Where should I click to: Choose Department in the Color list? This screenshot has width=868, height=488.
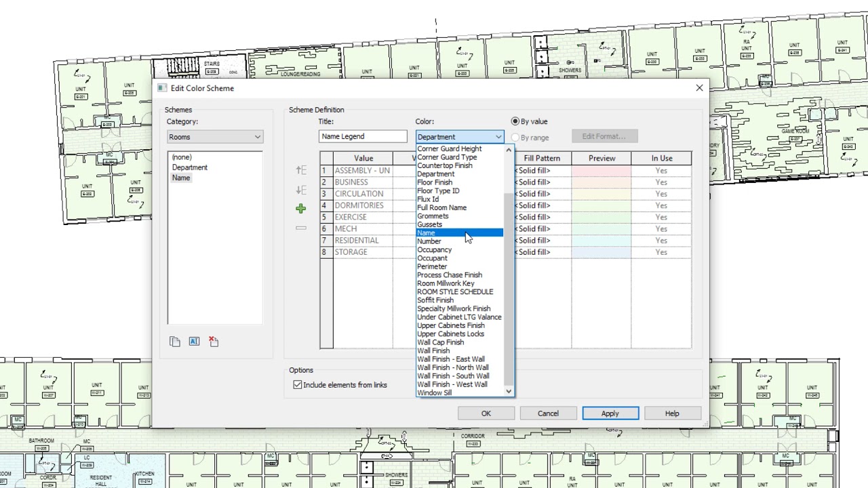[x=460, y=174]
